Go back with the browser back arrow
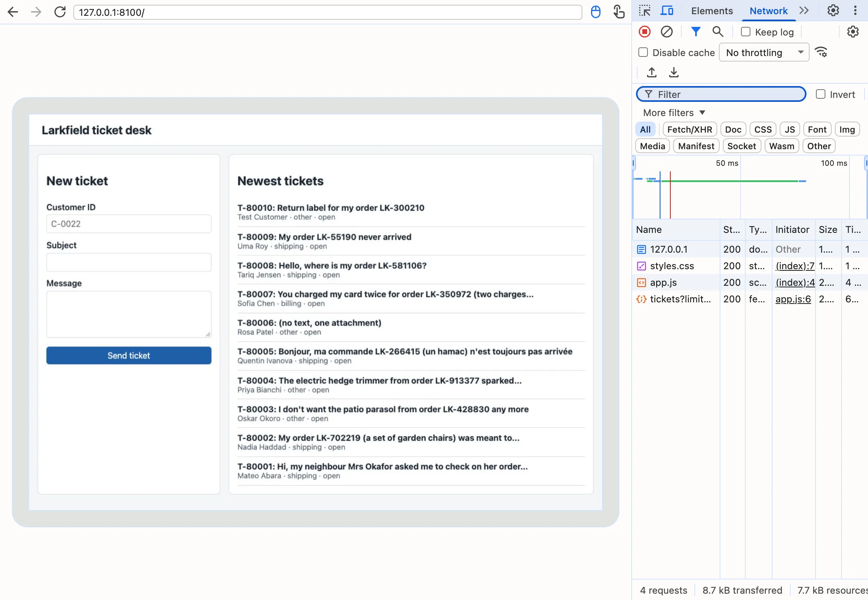Screen dimensions: 868x600 coord(13,12)
